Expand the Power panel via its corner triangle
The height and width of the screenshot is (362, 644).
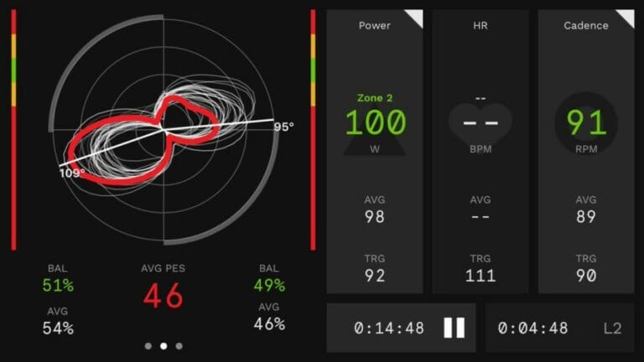pyautogui.click(x=413, y=18)
